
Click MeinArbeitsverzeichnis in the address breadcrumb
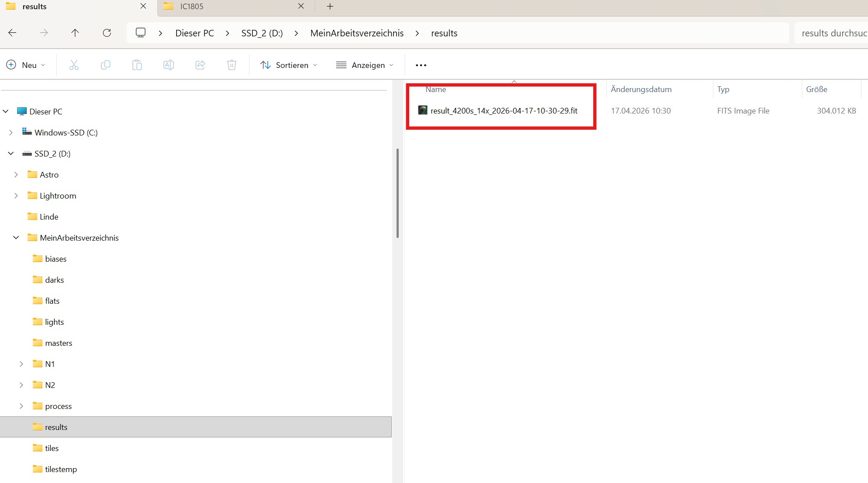tap(357, 33)
